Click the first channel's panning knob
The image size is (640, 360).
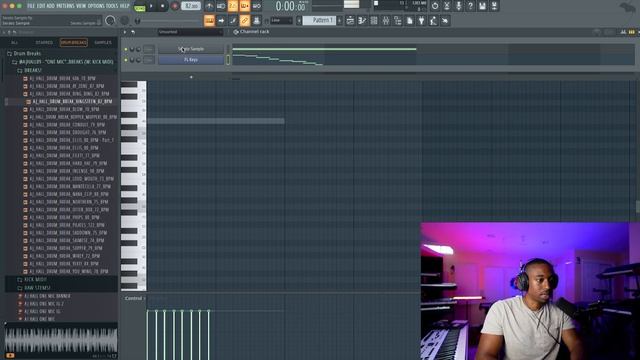coord(132,49)
